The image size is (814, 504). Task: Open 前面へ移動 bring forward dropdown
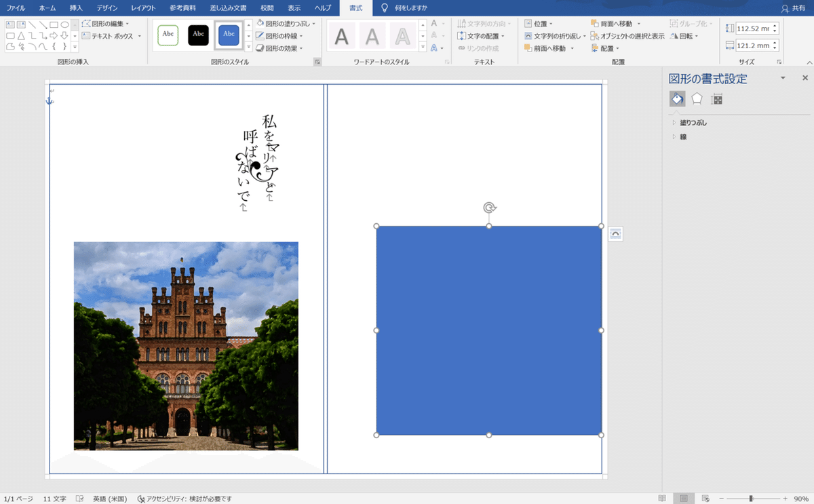coord(549,48)
